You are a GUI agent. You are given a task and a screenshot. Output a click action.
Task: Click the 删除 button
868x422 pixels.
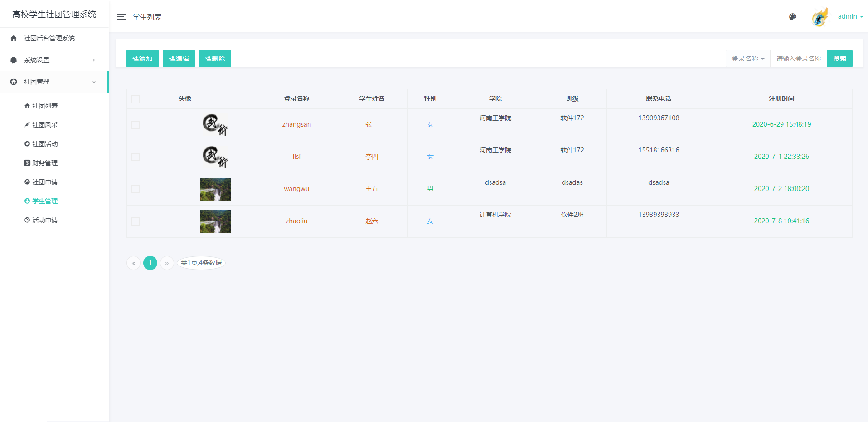coord(215,59)
